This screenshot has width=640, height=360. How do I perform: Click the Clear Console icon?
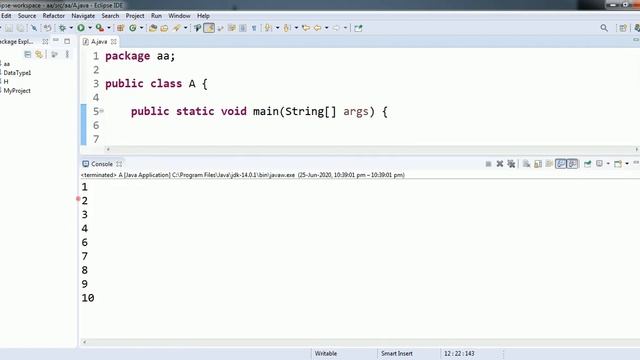[527, 164]
